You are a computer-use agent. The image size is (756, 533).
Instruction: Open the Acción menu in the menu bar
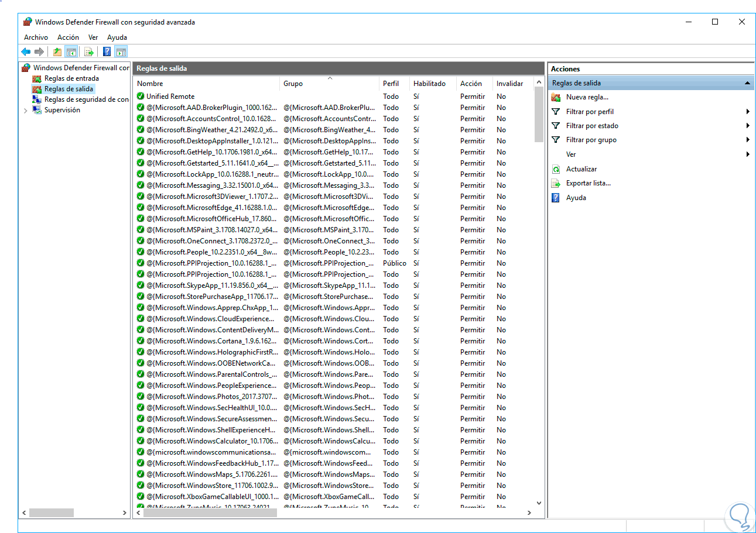click(x=68, y=37)
